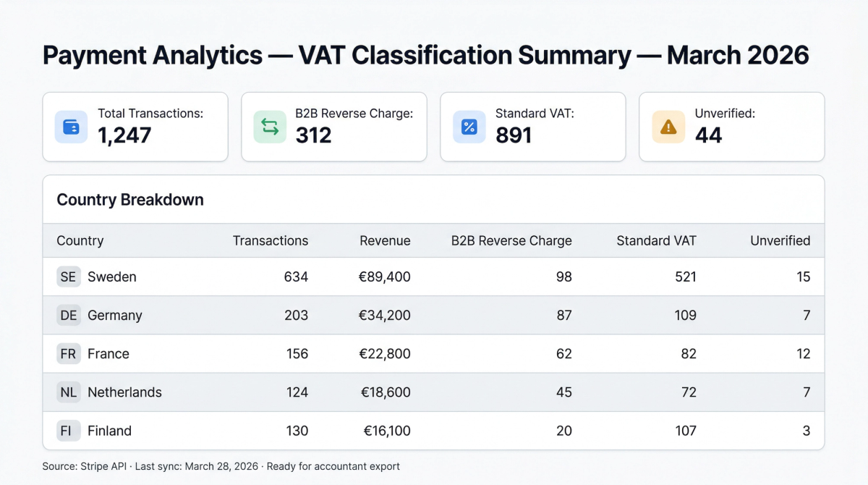This screenshot has width=868, height=485.
Task: Click the DE country code badge
Action: [68, 315]
